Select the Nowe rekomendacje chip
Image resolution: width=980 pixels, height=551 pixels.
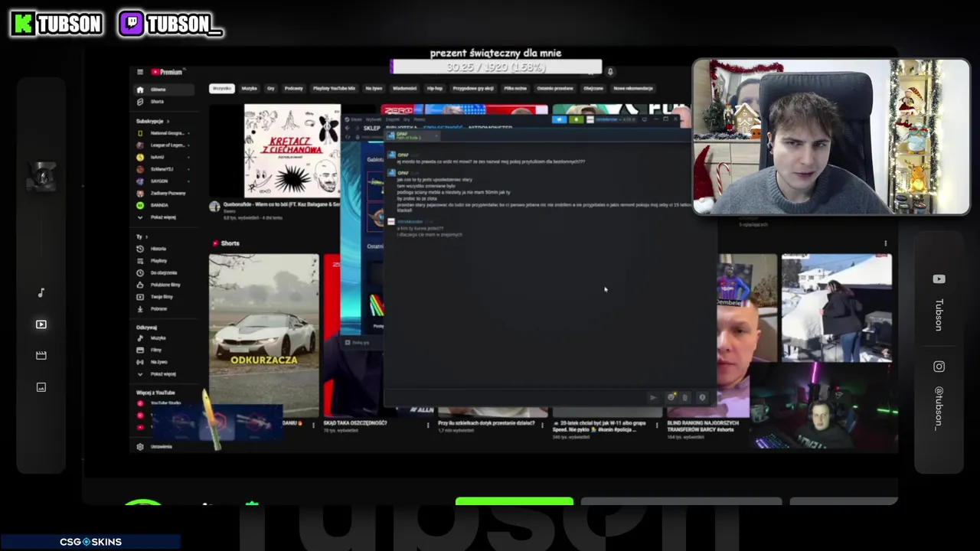tap(633, 89)
